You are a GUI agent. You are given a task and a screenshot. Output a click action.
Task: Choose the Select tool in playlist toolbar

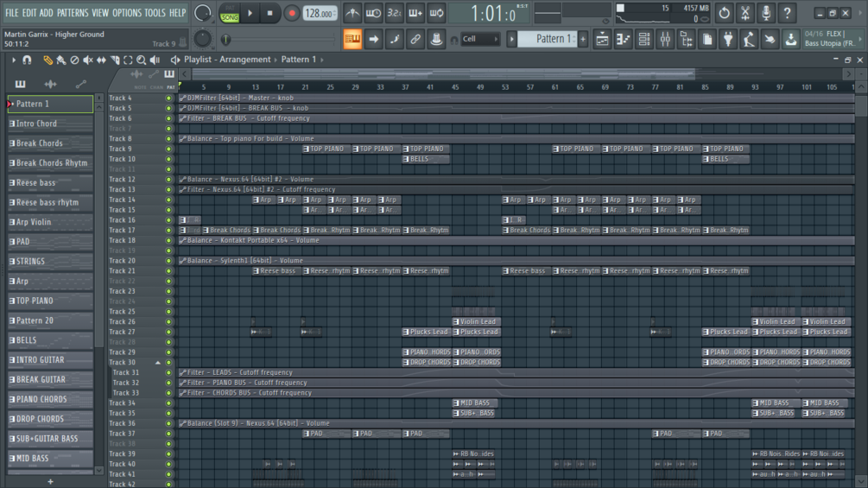pyautogui.click(x=128, y=60)
